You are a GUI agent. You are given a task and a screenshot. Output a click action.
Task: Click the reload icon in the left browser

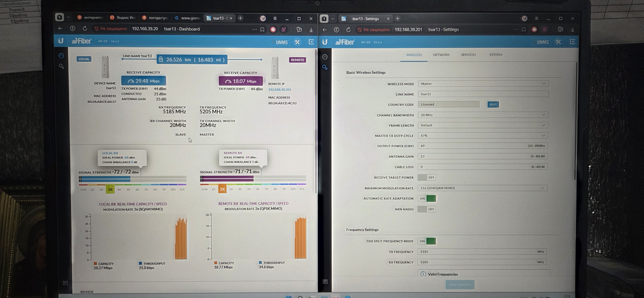(x=85, y=29)
